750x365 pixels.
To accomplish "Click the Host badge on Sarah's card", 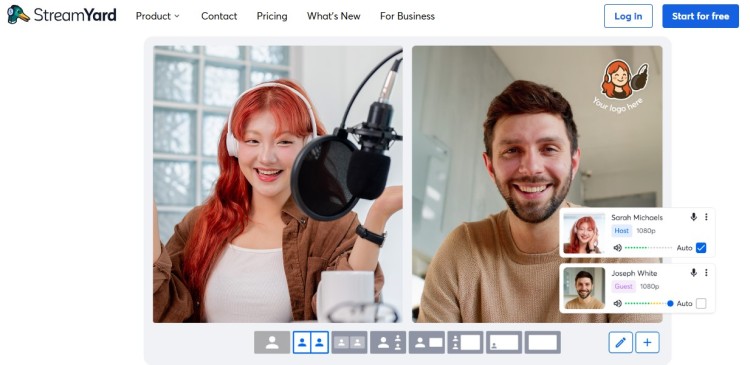I will point(622,231).
